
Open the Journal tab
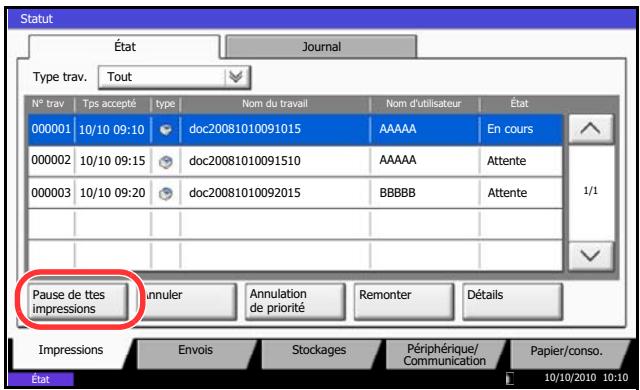click(321, 47)
